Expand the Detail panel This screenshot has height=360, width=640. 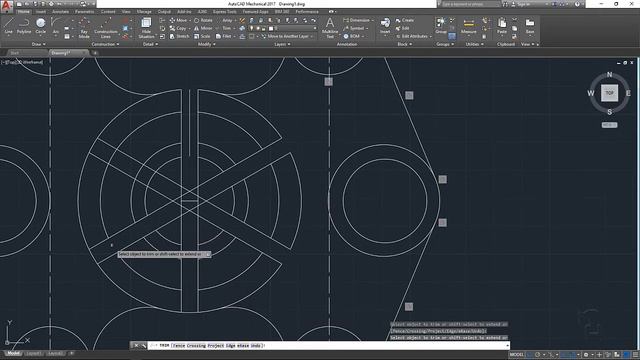point(150,44)
